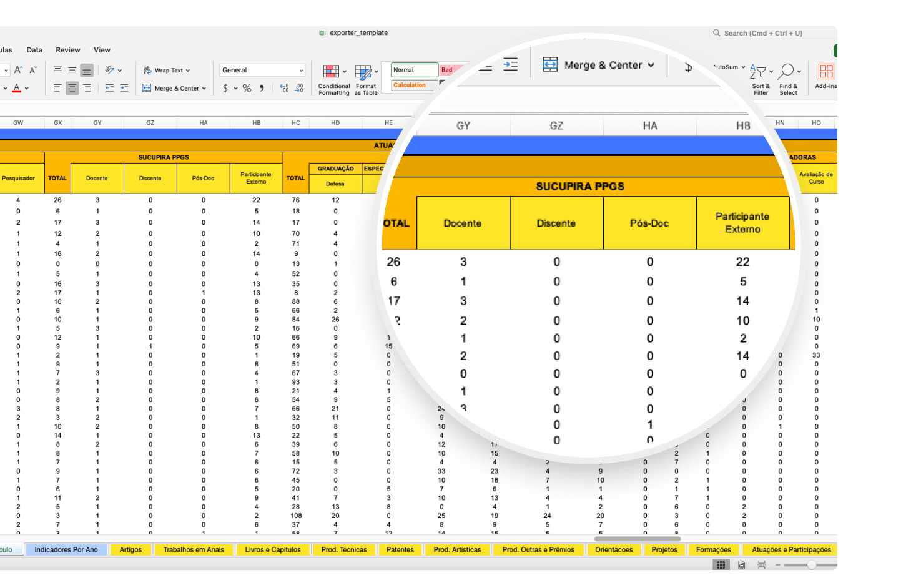Expand the small Merge & Center dropdown arrow
Image resolution: width=921 pixels, height=588 pixels.
204,89
